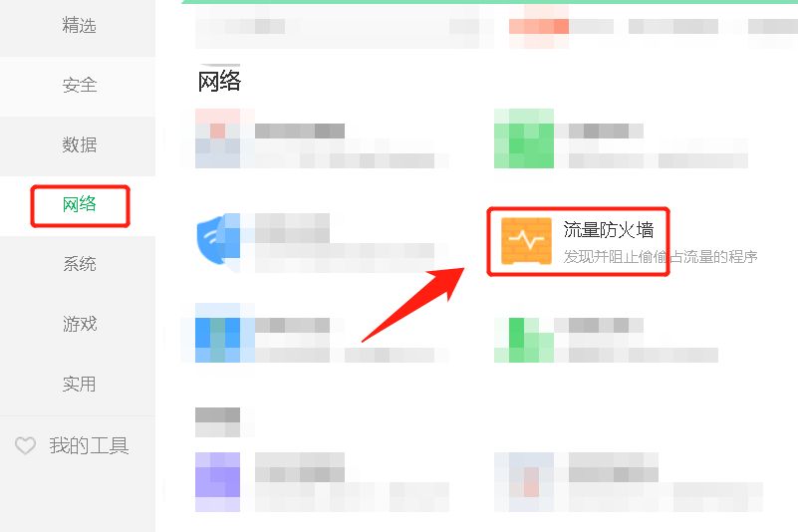This screenshot has width=798, height=532.
Task: Switch to the 数据 category tab
Action: point(78,145)
